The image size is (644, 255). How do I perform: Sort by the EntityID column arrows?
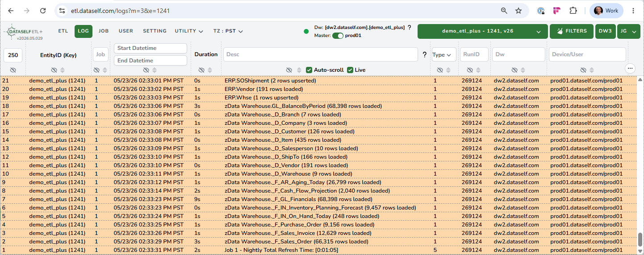pyautogui.click(x=63, y=70)
